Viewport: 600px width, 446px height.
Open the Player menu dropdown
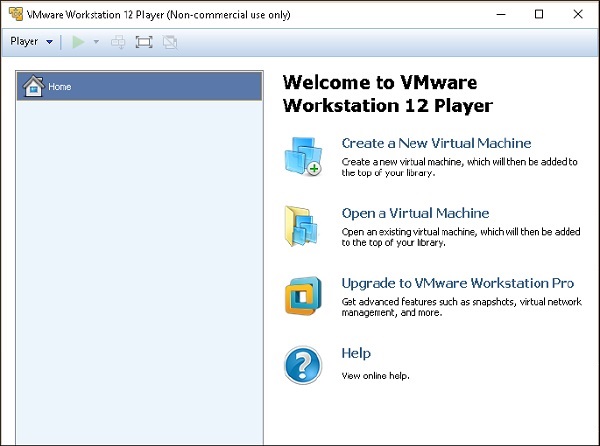(31, 42)
